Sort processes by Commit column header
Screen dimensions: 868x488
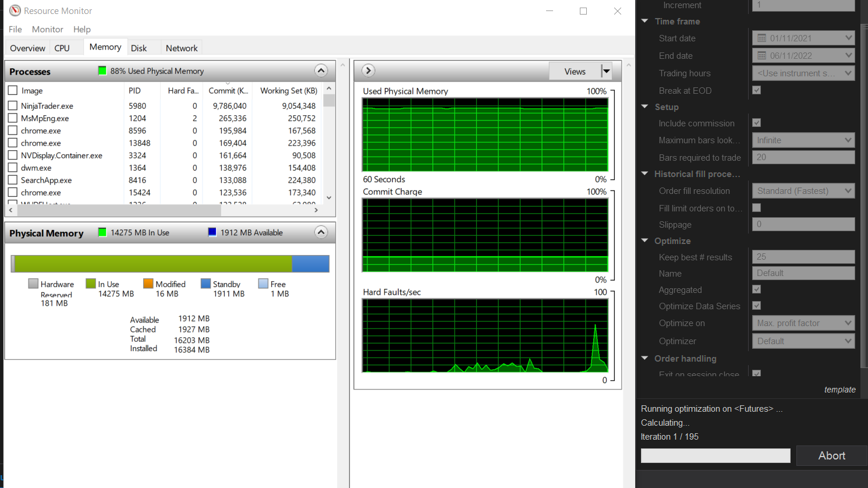point(228,90)
